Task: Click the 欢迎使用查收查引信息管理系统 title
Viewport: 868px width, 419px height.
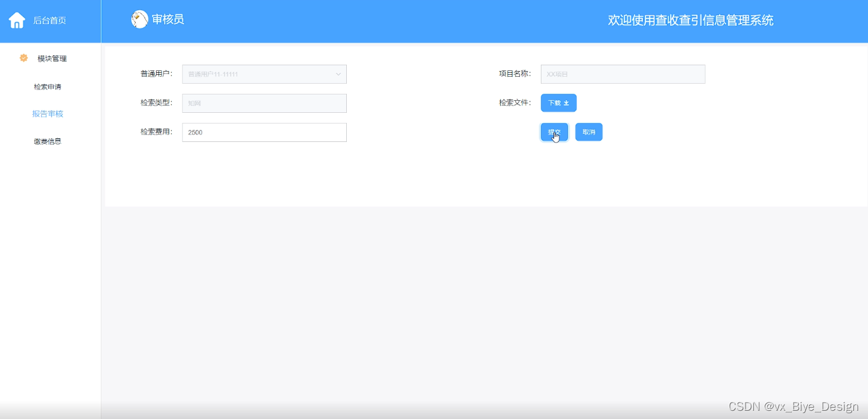Action: coord(690,20)
